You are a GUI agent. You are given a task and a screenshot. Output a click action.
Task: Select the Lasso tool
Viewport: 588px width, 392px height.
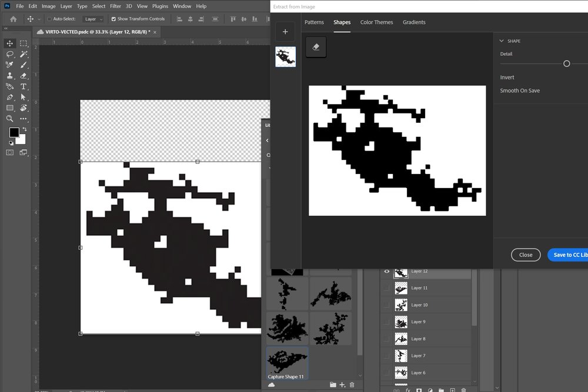tap(10, 54)
